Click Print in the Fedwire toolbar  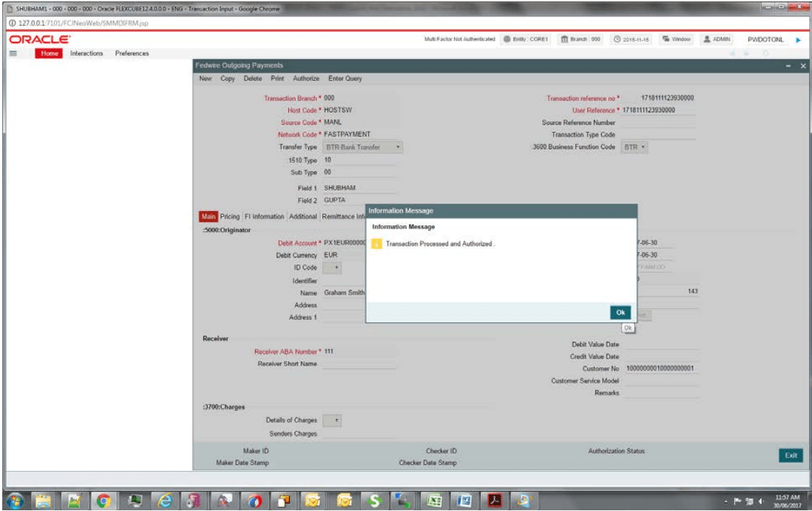(277, 79)
